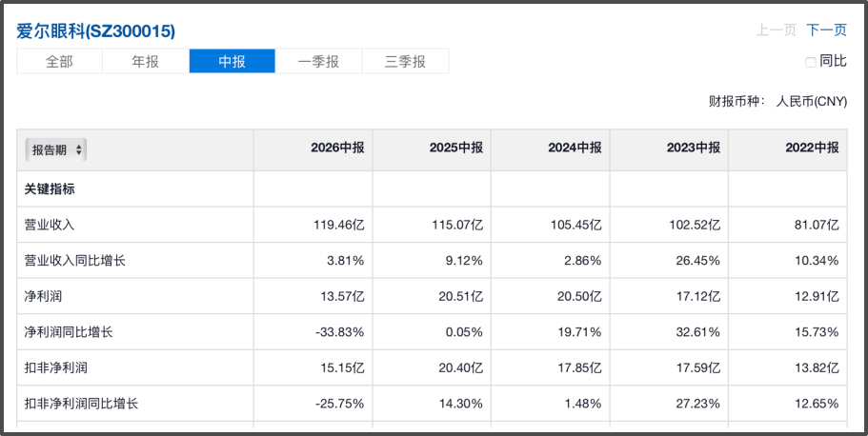Select the 净利润同比增长 row label
The width and height of the screenshot is (868, 436).
click(69, 332)
